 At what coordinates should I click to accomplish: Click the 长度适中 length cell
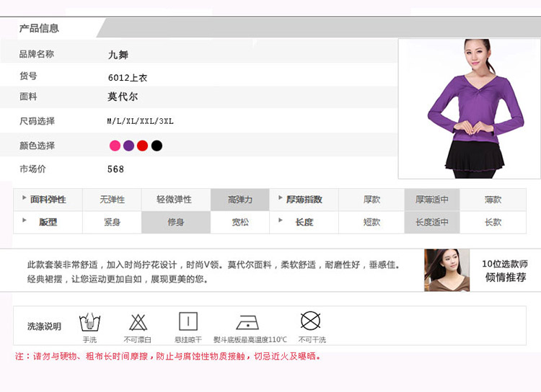click(432, 223)
